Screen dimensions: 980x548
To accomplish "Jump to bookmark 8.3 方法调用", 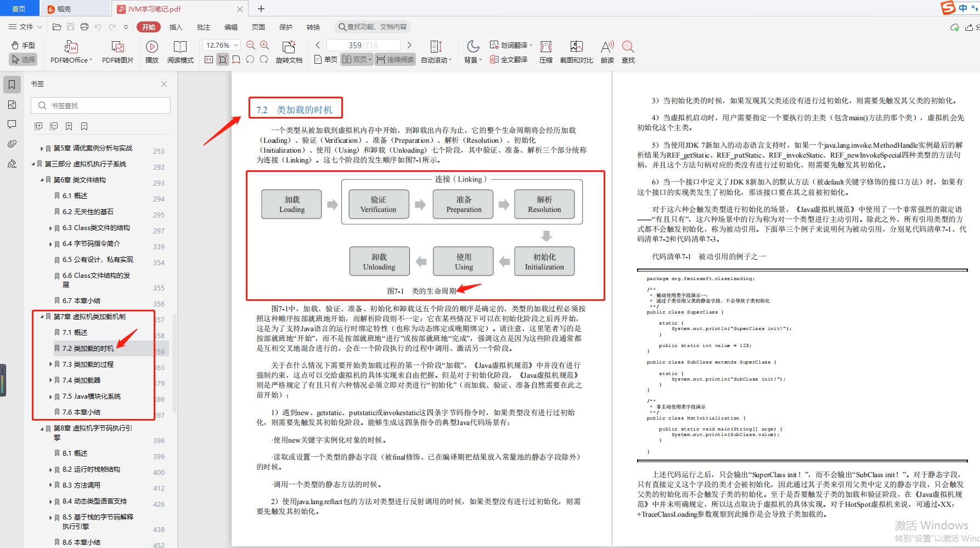I will pos(81,485).
